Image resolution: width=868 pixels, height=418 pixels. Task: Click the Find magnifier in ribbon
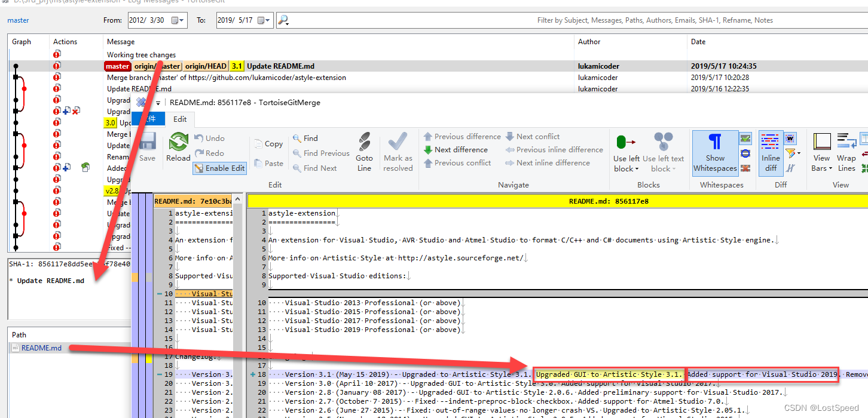(x=305, y=139)
